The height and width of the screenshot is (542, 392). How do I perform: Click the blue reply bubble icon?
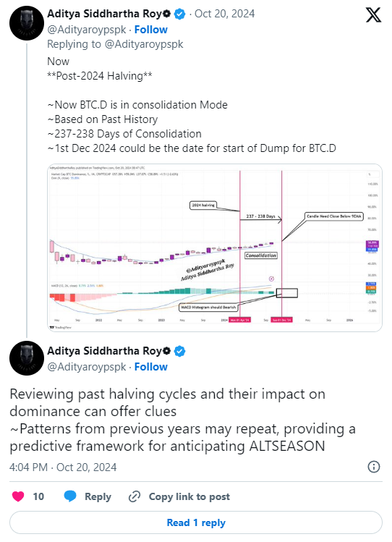pyautogui.click(x=70, y=496)
